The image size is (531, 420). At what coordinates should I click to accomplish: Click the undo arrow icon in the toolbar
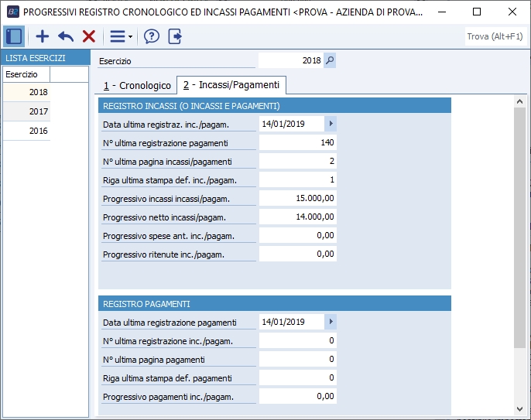click(66, 36)
